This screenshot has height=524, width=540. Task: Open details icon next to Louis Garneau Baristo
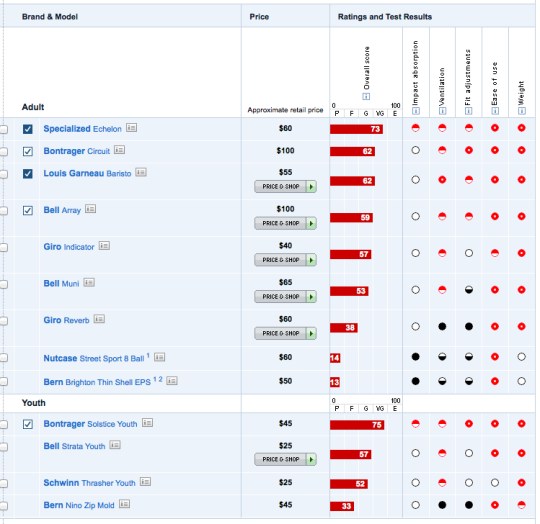(x=141, y=172)
